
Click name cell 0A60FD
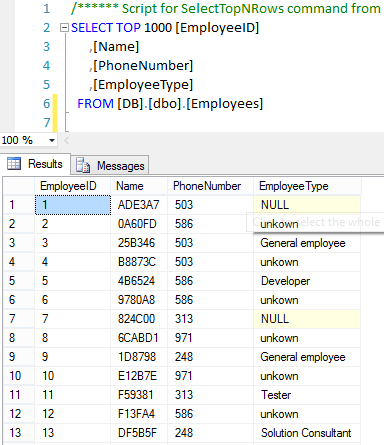[139, 224]
